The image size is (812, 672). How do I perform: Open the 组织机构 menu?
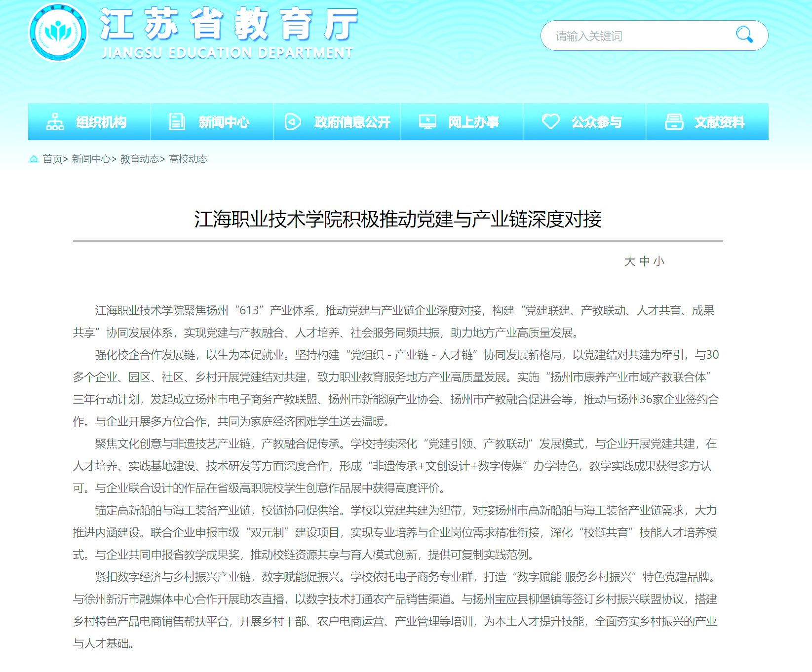tap(101, 122)
